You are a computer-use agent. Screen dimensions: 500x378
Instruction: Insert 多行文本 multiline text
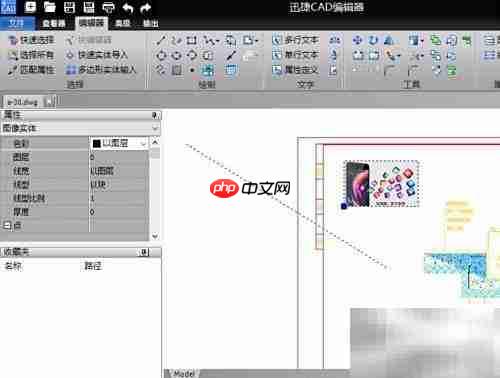point(296,40)
